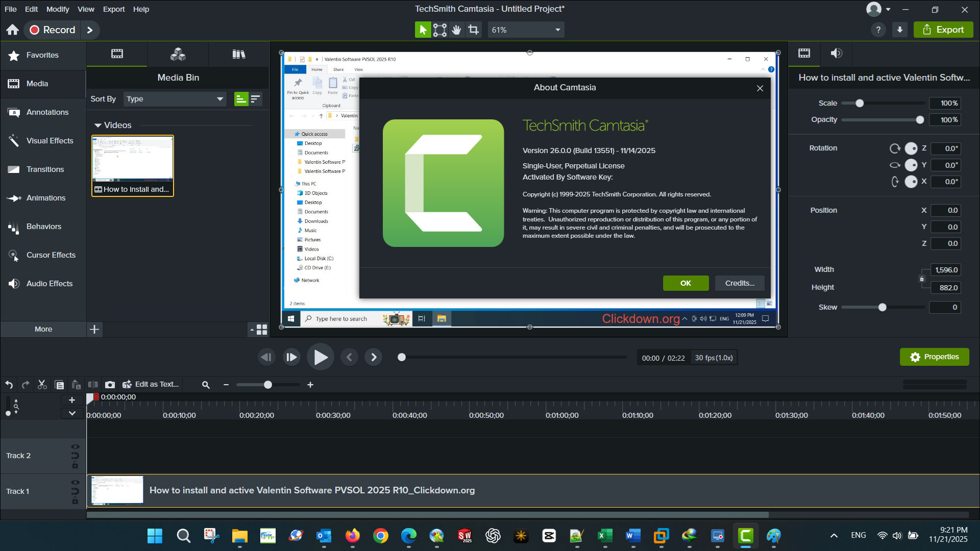The width and height of the screenshot is (980, 551).
Task: Hide Track 2 using its eye toggle
Action: coord(75,446)
